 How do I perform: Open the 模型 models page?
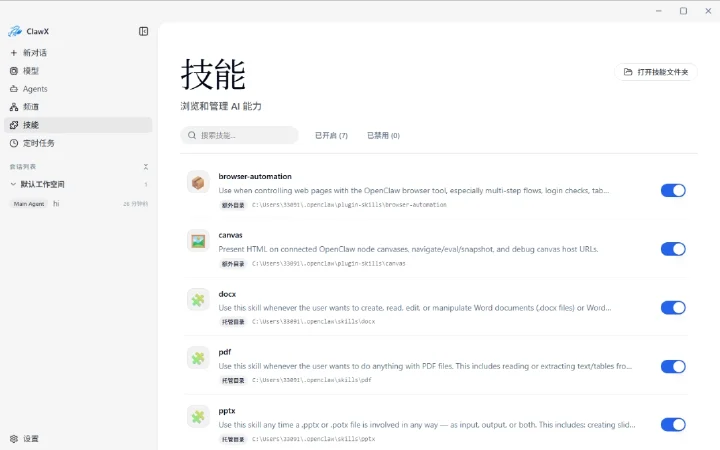tap(78, 71)
